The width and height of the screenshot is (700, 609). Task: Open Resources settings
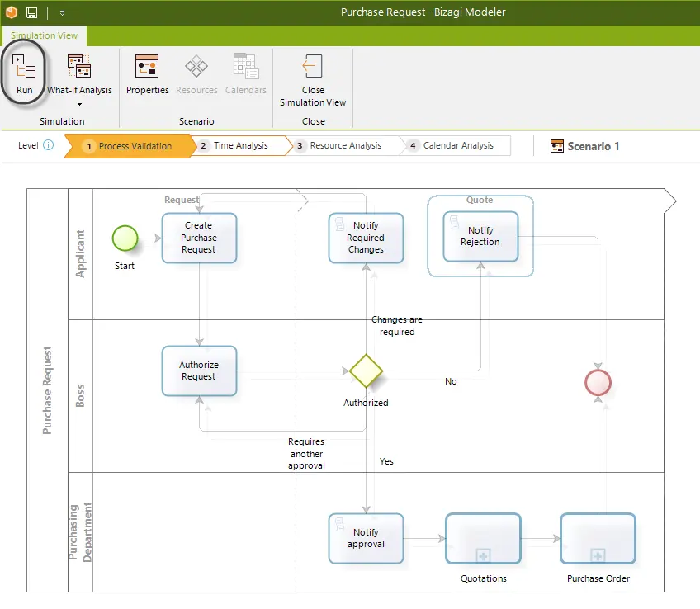coord(196,73)
